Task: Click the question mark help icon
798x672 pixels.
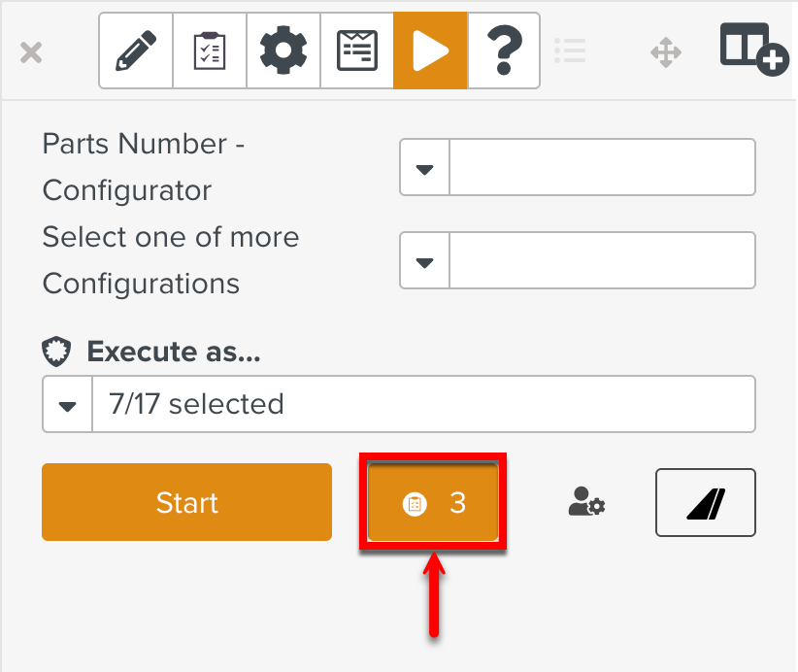Action: 504,50
